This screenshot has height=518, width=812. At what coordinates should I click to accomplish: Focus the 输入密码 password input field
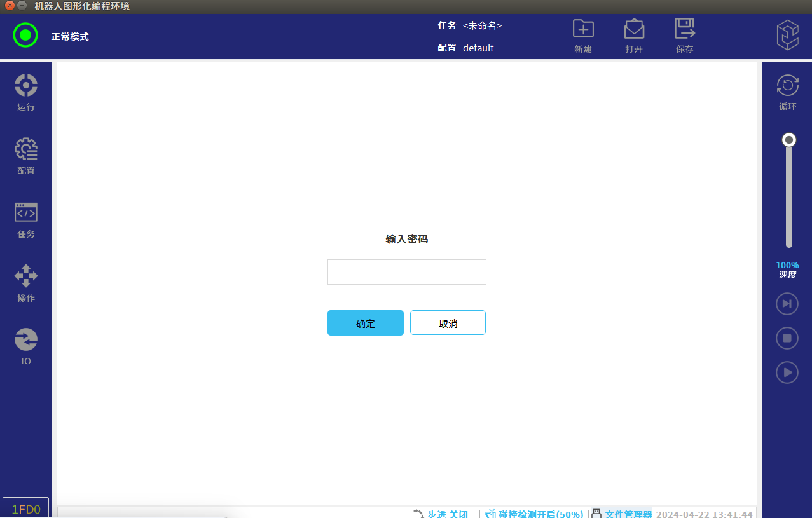click(407, 272)
